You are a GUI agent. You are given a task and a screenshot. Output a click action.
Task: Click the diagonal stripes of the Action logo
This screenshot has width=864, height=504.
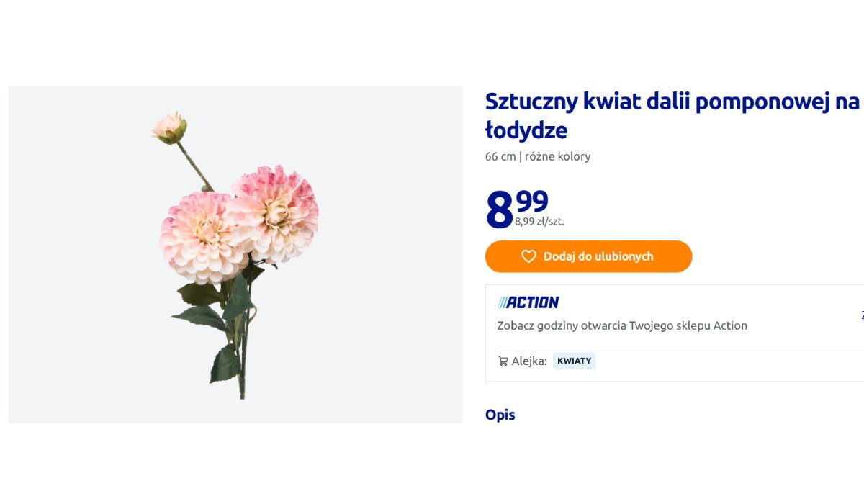(503, 302)
